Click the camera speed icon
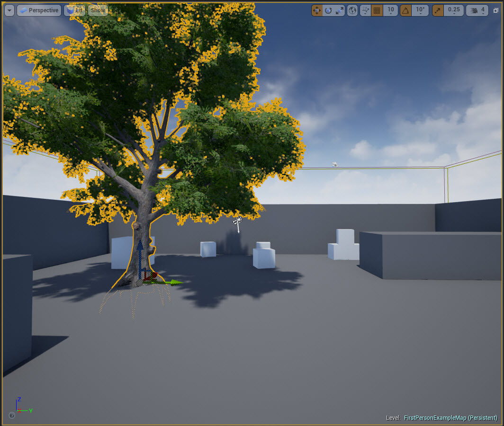The width and height of the screenshot is (504, 426). click(475, 10)
